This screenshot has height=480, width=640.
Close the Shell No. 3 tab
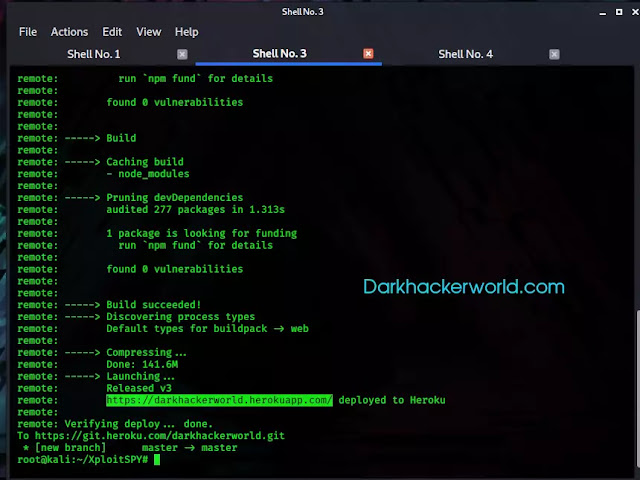tap(368, 53)
